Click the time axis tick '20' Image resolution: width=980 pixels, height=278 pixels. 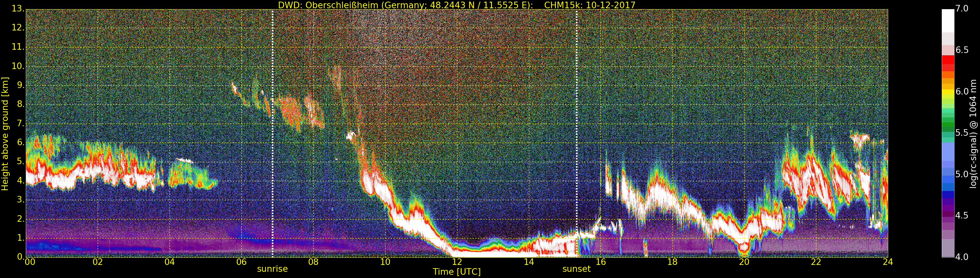coord(744,262)
